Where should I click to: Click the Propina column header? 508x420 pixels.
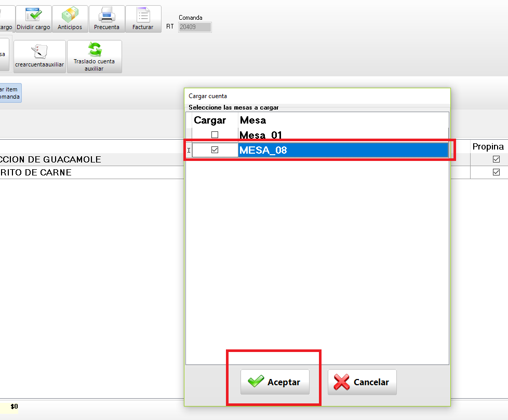488,146
